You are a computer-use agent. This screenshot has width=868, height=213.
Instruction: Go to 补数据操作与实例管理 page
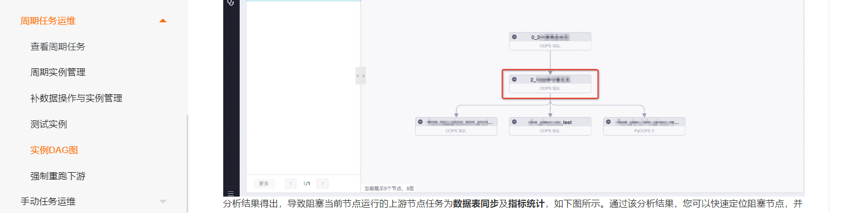[76, 98]
